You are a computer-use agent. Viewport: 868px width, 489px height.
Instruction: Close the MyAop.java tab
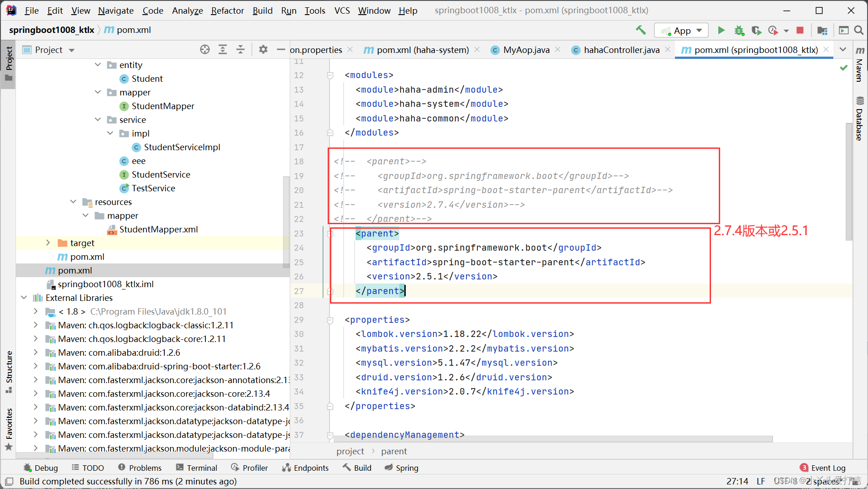click(558, 49)
